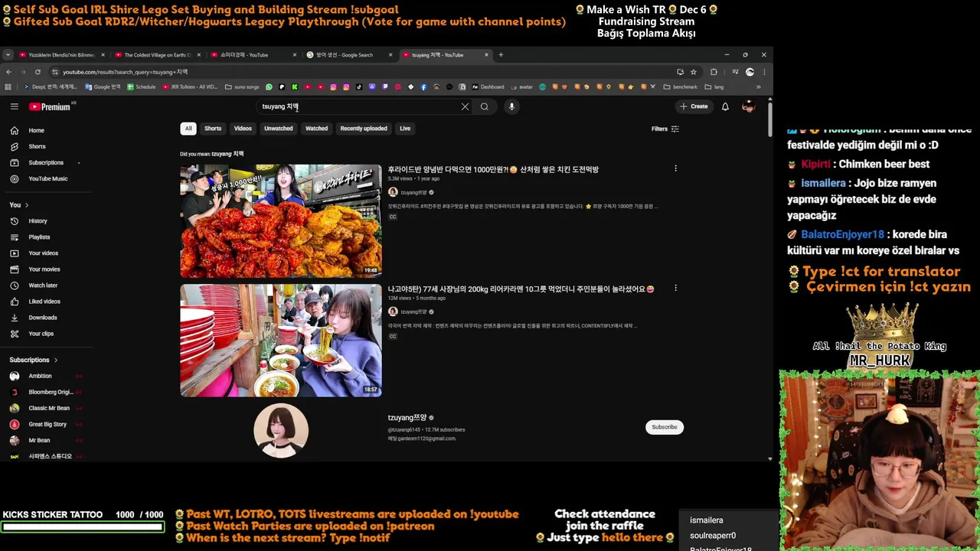Go back in browser history

[8, 72]
